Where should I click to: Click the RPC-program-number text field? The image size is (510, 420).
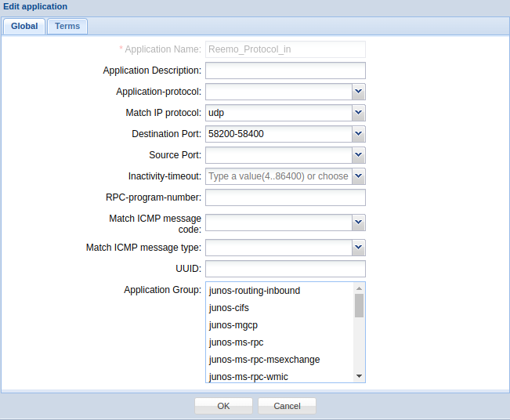tap(285, 197)
